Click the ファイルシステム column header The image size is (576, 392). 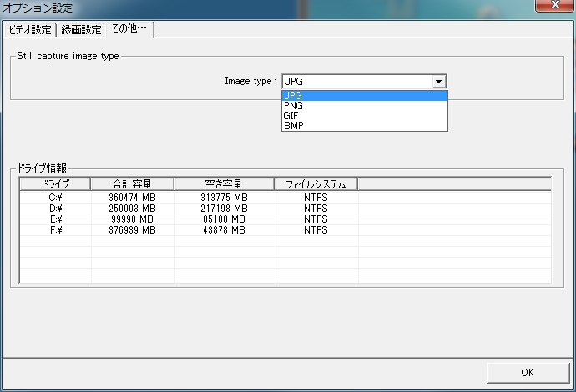pos(316,184)
